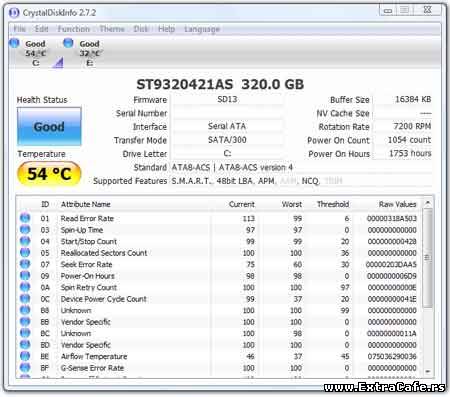Image resolution: width=450 pixels, height=397 pixels.
Task: Select the G-Sense Error Rate attribute name
Action: 92,368
